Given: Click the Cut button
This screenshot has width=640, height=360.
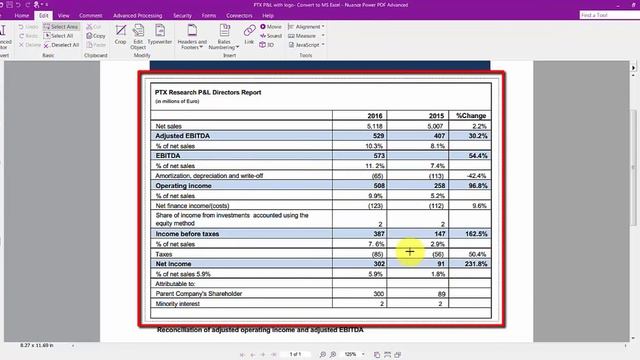Looking at the screenshot, I should pos(93,27).
